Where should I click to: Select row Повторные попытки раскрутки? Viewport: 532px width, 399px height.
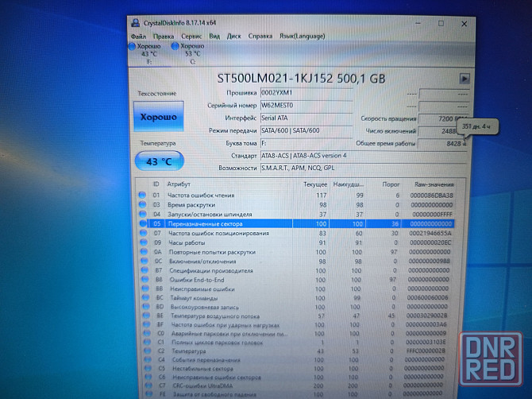click(x=296, y=252)
